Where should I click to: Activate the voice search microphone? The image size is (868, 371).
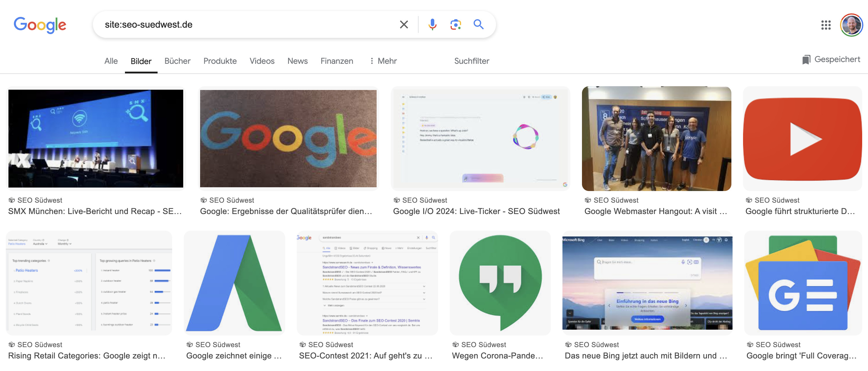point(432,24)
